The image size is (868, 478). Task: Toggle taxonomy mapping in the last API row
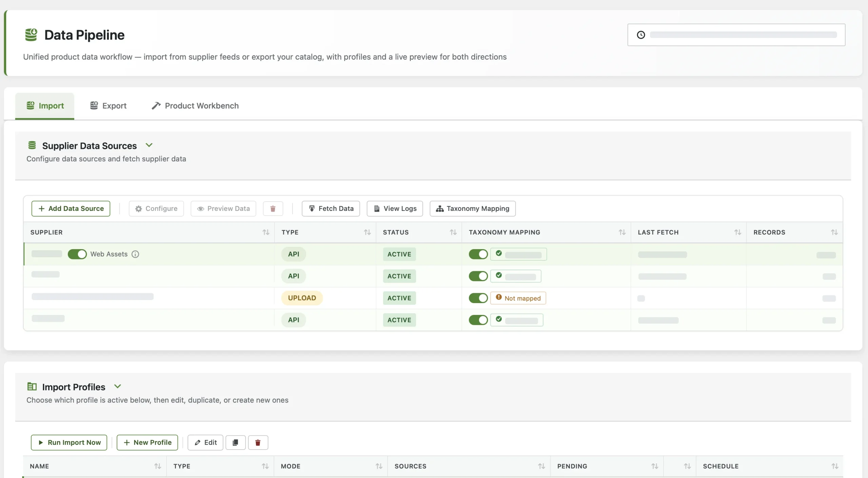point(478,320)
